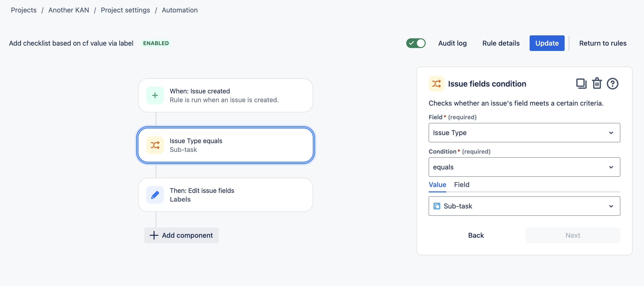Click the trash delete component icon

(x=597, y=83)
